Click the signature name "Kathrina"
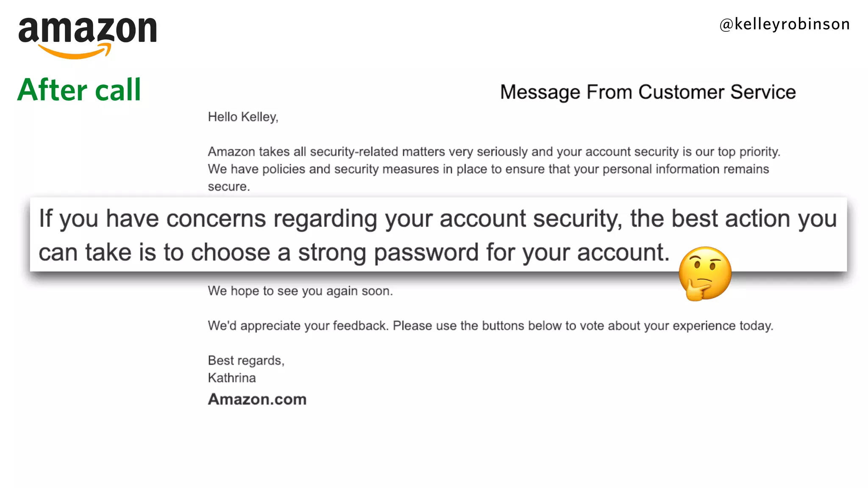Viewport: 868px width, 488px height. (x=232, y=378)
